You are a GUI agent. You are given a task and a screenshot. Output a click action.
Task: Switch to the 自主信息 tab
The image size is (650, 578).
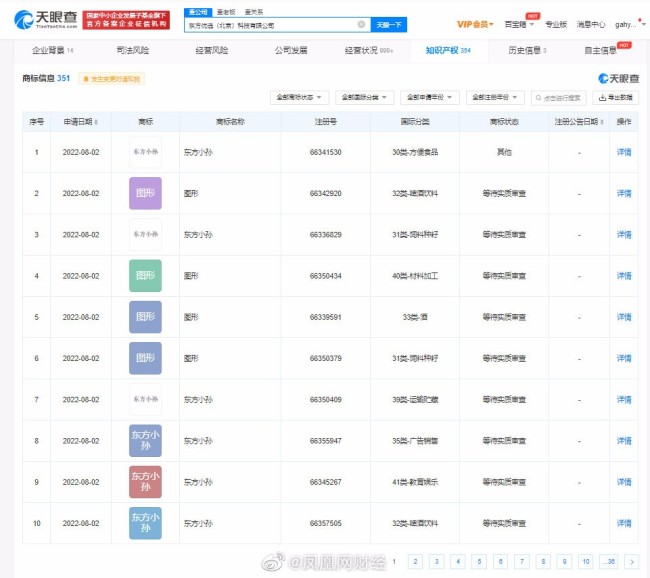[600, 51]
